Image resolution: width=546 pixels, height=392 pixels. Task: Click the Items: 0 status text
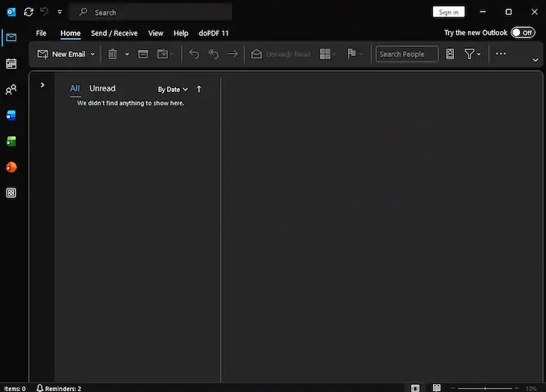tap(15, 389)
